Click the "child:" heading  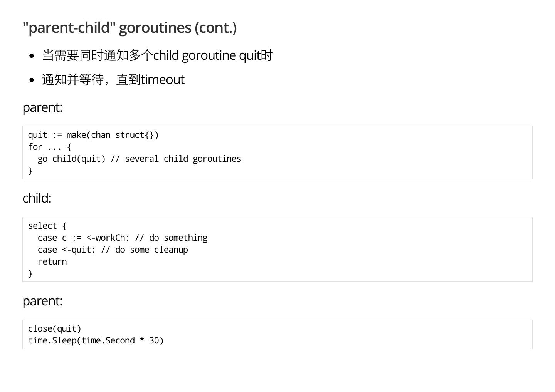(37, 198)
